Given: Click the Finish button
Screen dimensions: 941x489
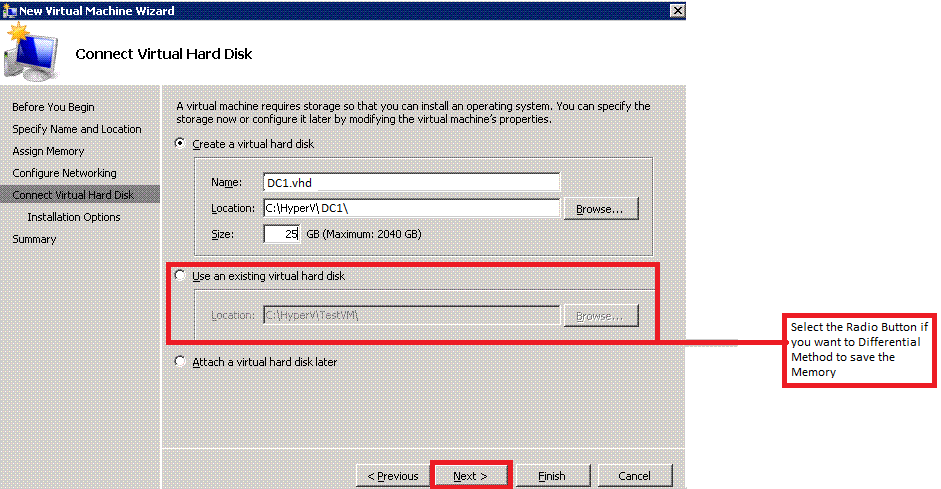Looking at the screenshot, I should [551, 476].
